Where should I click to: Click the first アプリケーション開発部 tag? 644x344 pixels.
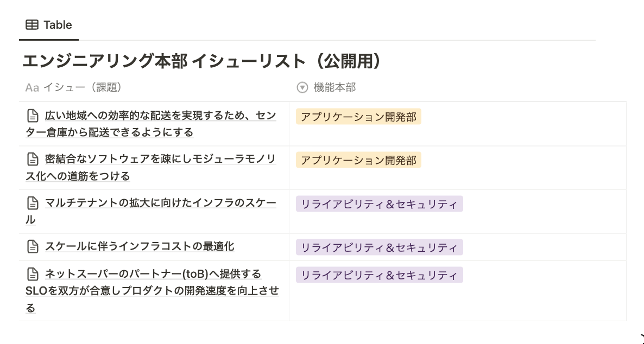pyautogui.click(x=358, y=117)
